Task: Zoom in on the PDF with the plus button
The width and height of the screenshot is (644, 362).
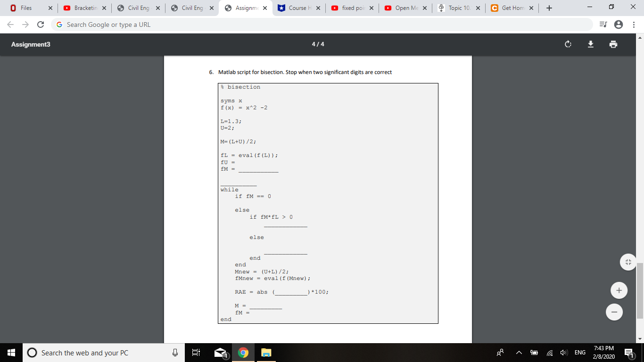Action: [619, 290]
